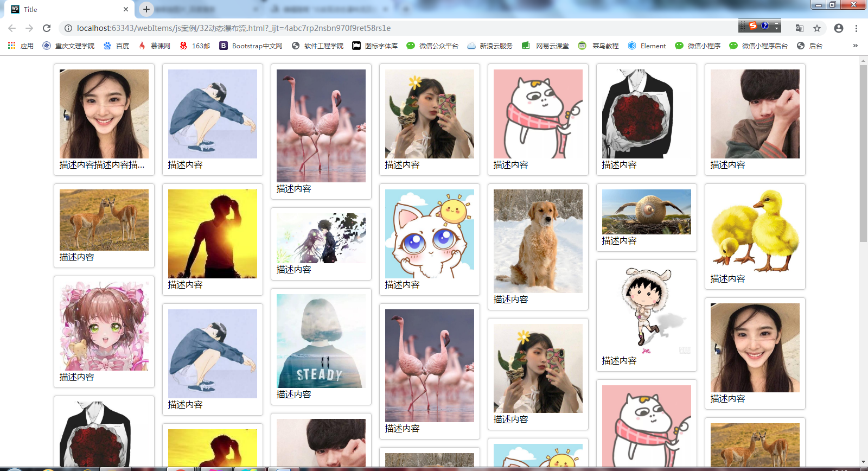This screenshot has width=868, height=471.
Task: Click the vertical page scrollbar thumb
Action: (863, 154)
